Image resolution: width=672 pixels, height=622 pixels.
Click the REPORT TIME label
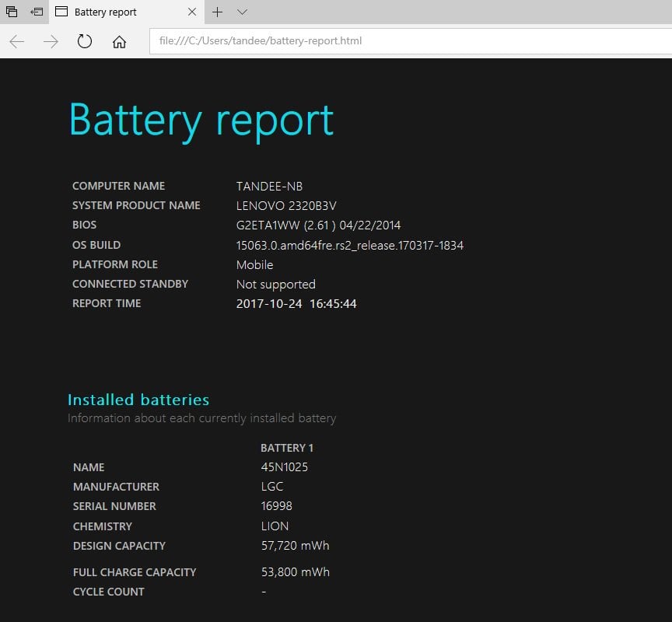tap(107, 303)
